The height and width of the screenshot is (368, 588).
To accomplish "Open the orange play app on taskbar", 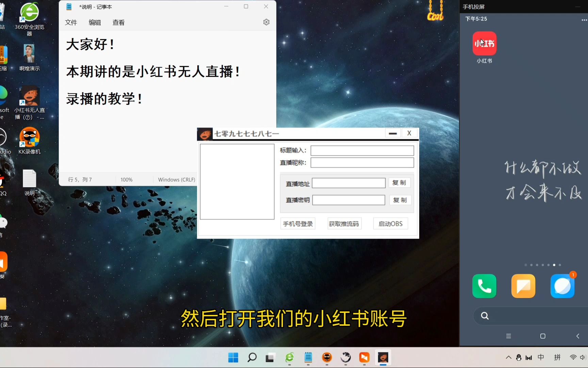I will tap(364, 357).
